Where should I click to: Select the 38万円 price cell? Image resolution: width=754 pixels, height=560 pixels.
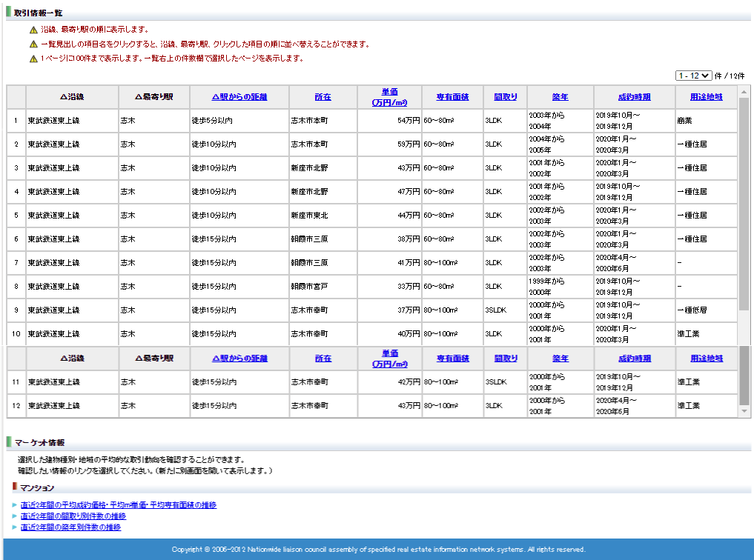(389, 239)
